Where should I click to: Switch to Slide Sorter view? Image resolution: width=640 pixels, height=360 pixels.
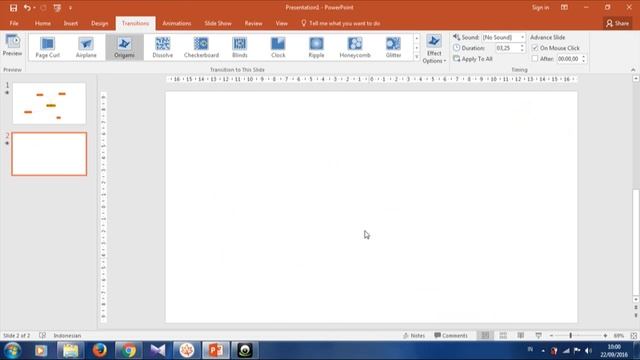tap(503, 336)
